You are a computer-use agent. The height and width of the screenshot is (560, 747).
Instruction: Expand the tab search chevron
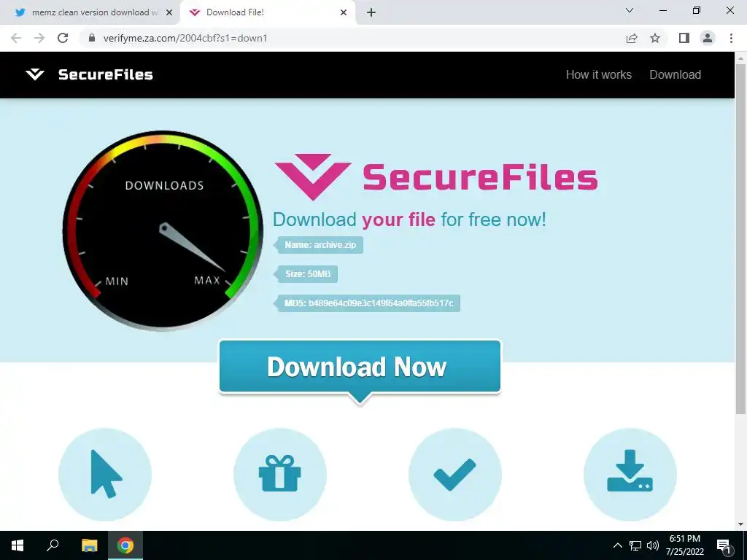tap(630, 10)
